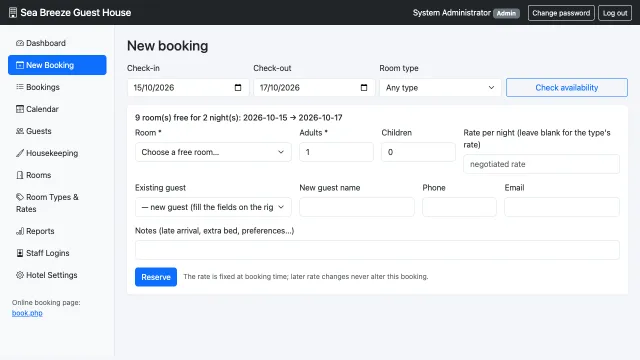Open the Existing guest dropdown
This screenshot has height=360, width=640.
(x=213, y=207)
